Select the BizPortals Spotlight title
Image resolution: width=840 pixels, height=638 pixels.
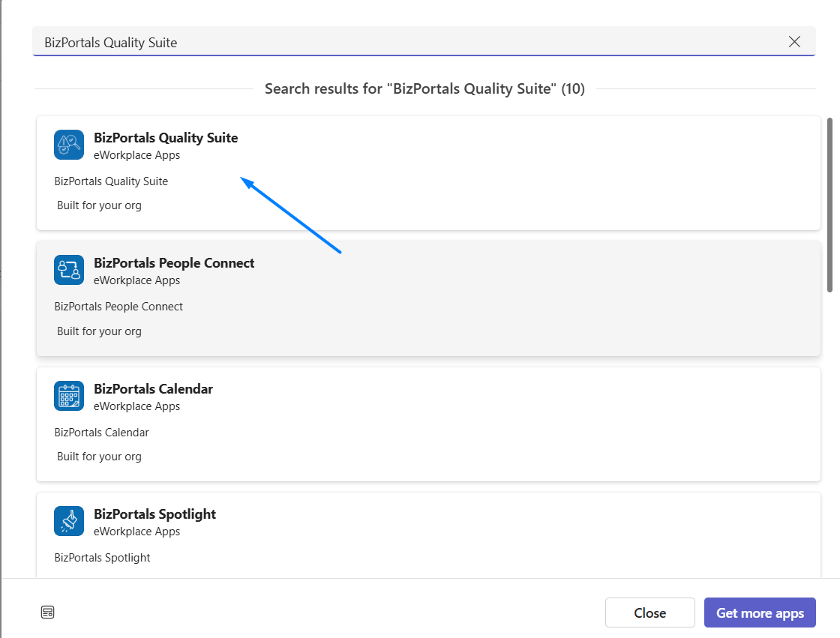point(154,514)
